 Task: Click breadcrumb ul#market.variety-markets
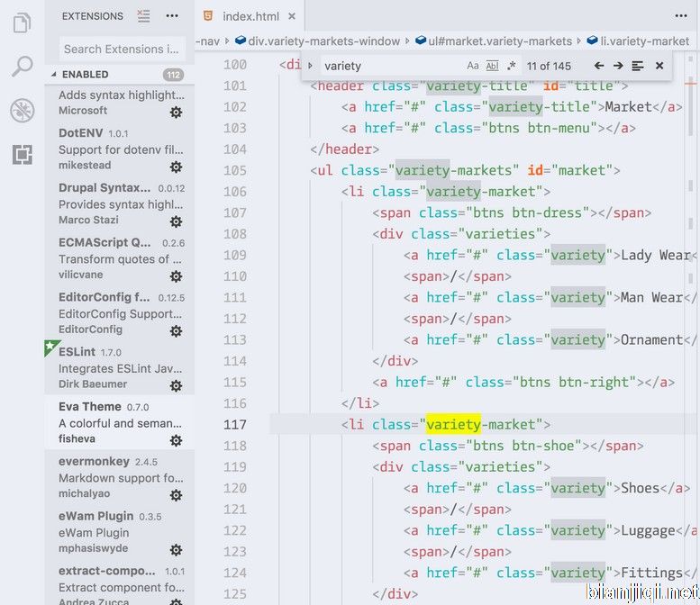[x=494, y=41]
